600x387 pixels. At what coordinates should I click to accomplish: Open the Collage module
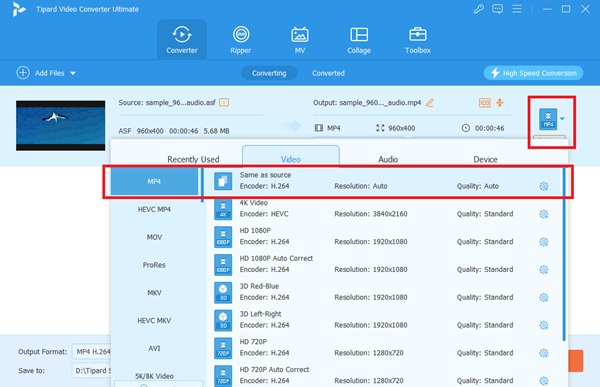359,39
